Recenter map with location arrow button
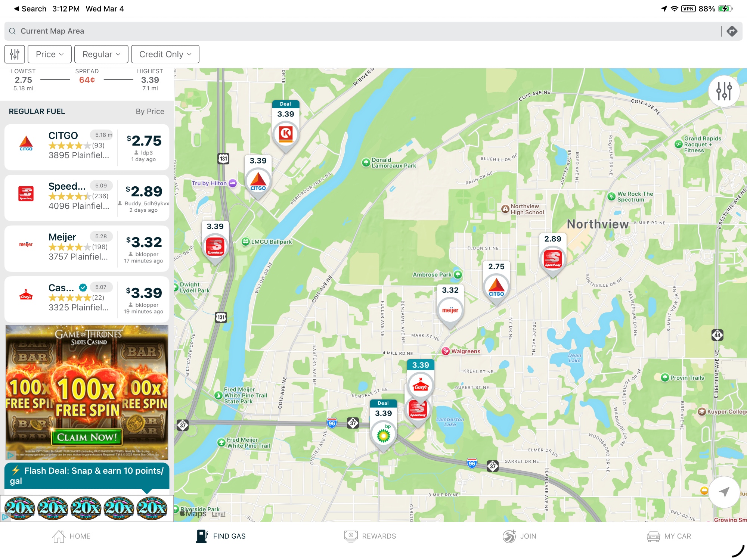This screenshot has width=747, height=560. click(724, 492)
